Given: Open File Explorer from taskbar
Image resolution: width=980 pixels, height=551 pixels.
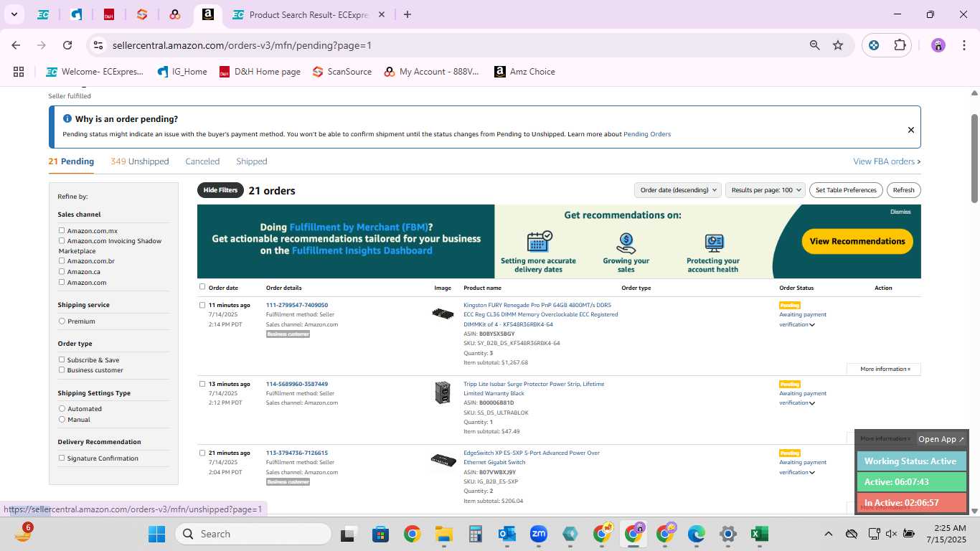Looking at the screenshot, I should (443, 534).
